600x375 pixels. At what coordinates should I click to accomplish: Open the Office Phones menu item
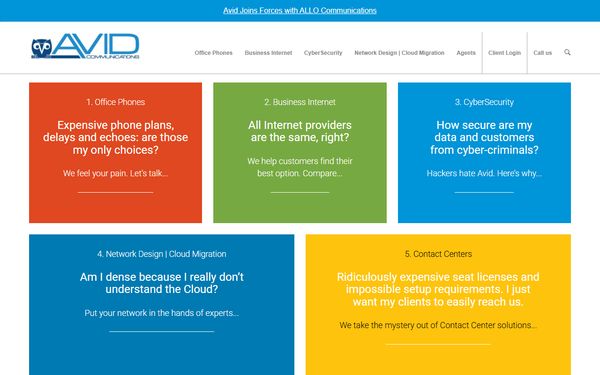tap(213, 53)
